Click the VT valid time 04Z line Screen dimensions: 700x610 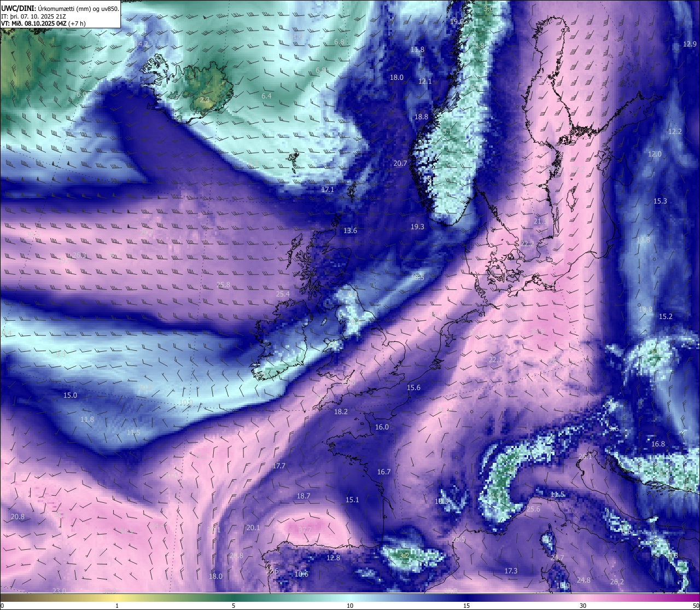(43, 24)
